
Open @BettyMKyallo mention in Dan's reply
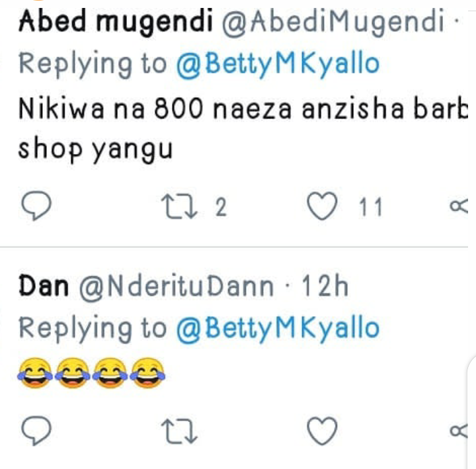click(278, 329)
